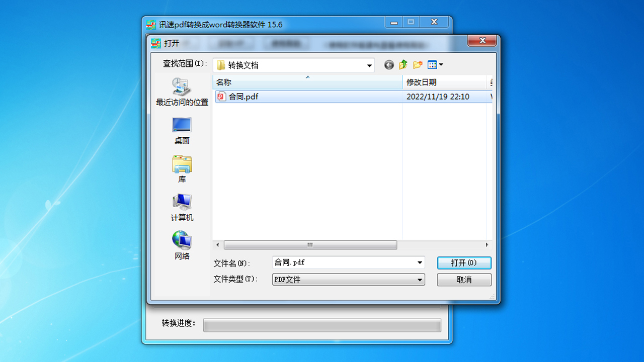Open the 文件类型 file type dropdown
The width and height of the screenshot is (644, 362).
[x=419, y=280]
